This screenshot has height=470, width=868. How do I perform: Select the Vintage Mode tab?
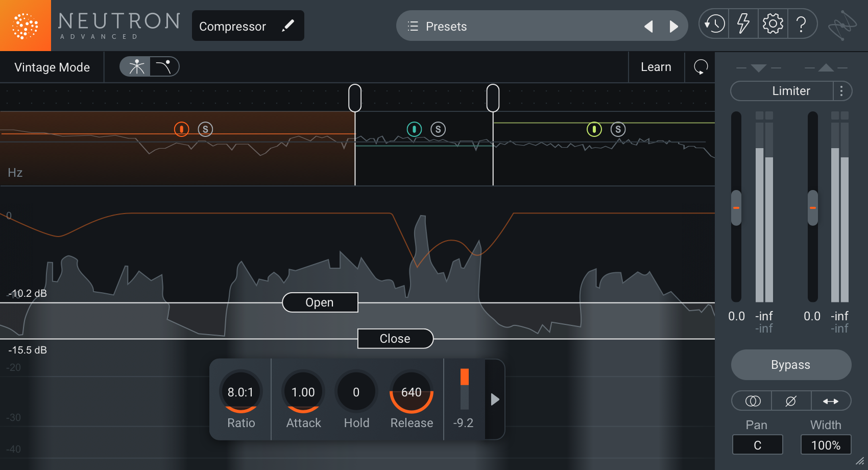click(x=52, y=67)
